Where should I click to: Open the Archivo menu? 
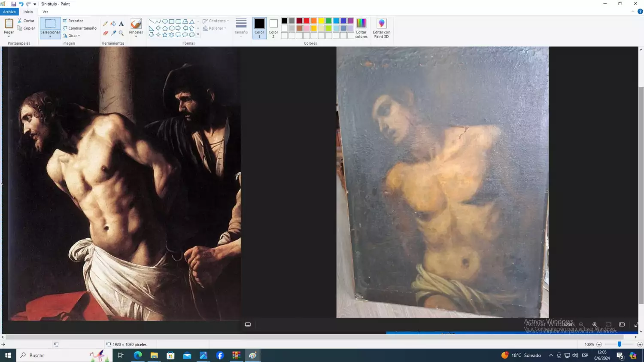[x=9, y=12]
